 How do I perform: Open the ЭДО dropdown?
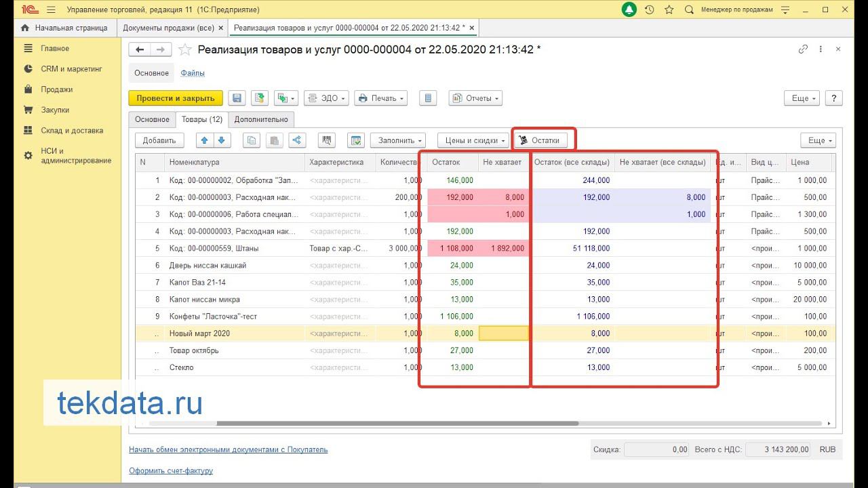tap(326, 98)
